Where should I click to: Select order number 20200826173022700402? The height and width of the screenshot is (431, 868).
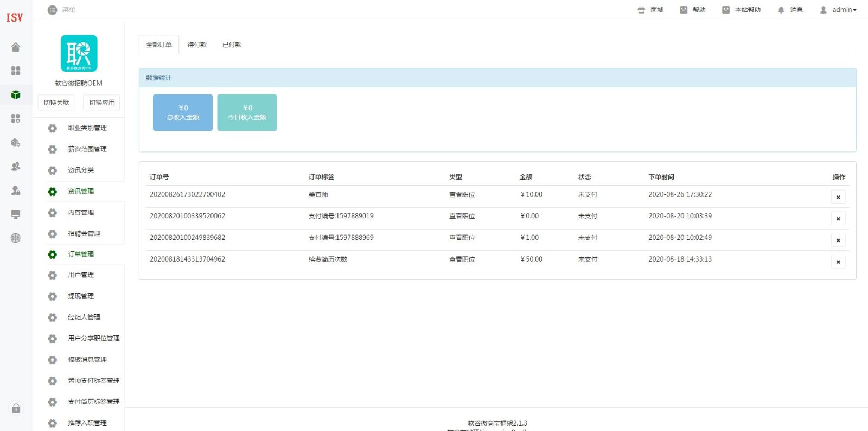(187, 194)
